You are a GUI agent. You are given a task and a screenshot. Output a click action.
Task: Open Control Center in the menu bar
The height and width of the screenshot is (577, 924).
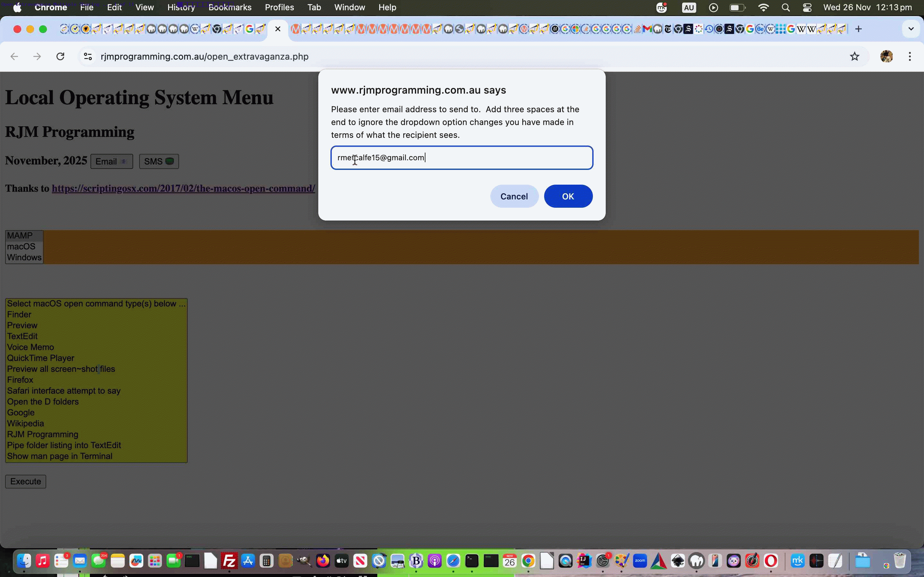pos(807,8)
